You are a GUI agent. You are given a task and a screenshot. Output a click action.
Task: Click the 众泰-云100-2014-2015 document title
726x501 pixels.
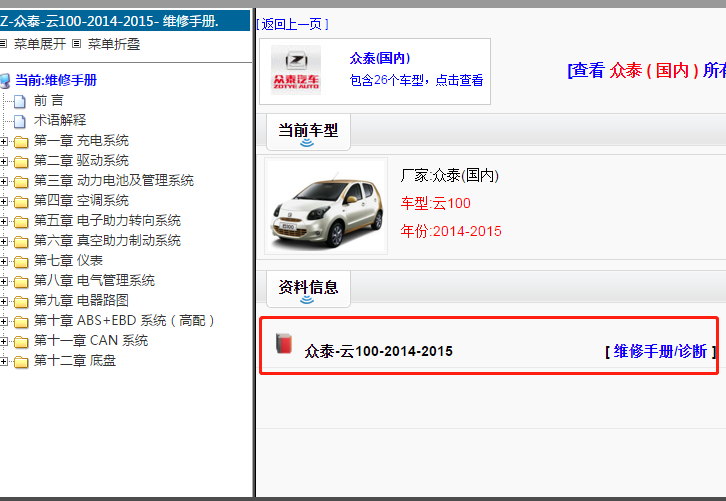coord(378,351)
